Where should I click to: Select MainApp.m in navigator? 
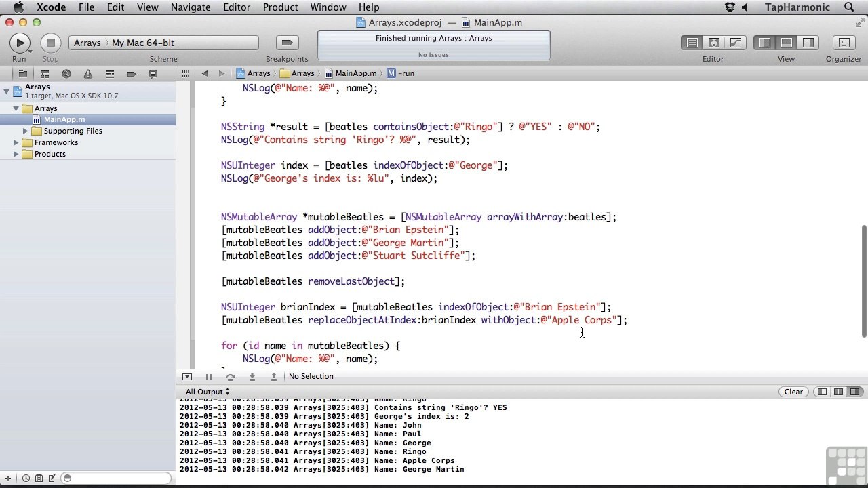87,120
